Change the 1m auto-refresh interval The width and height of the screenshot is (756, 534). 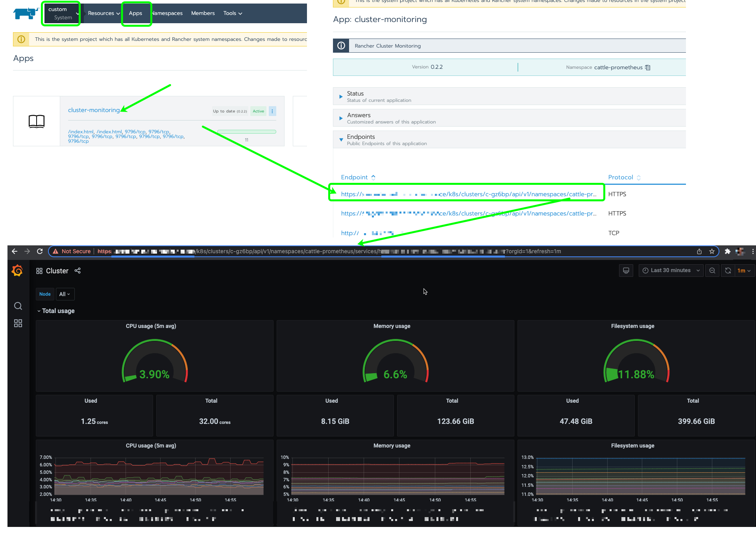(x=743, y=271)
